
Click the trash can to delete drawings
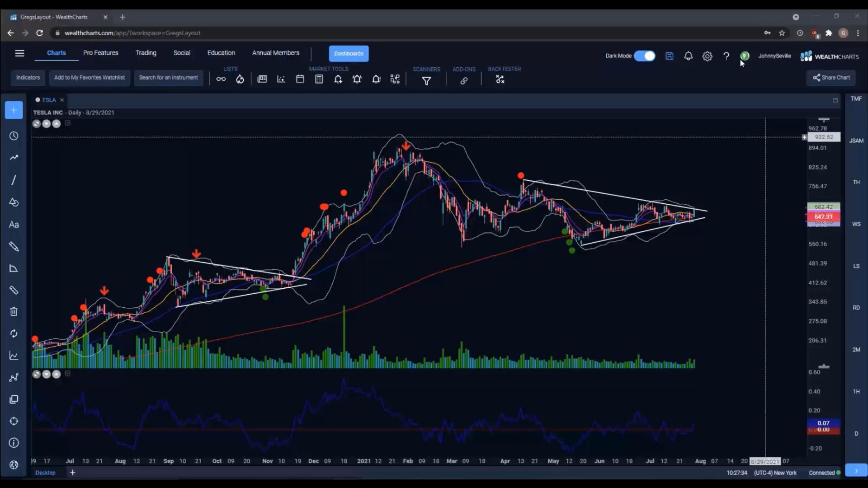(14, 312)
